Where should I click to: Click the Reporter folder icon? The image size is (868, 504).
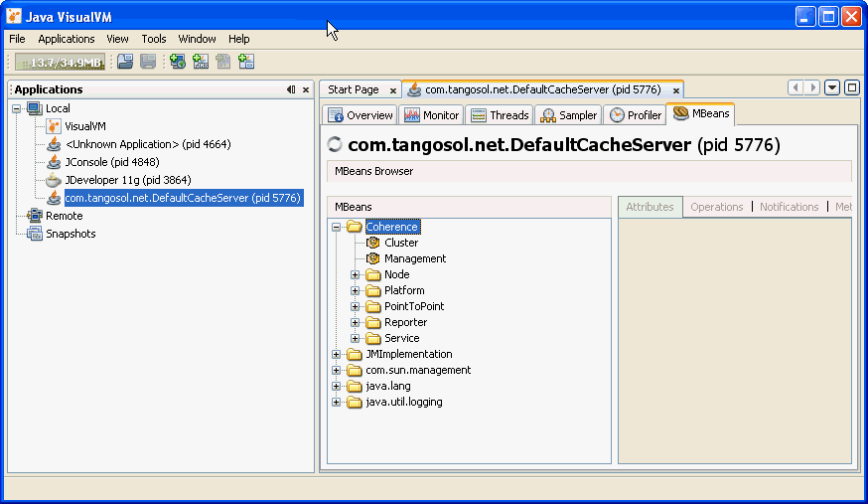coord(373,322)
